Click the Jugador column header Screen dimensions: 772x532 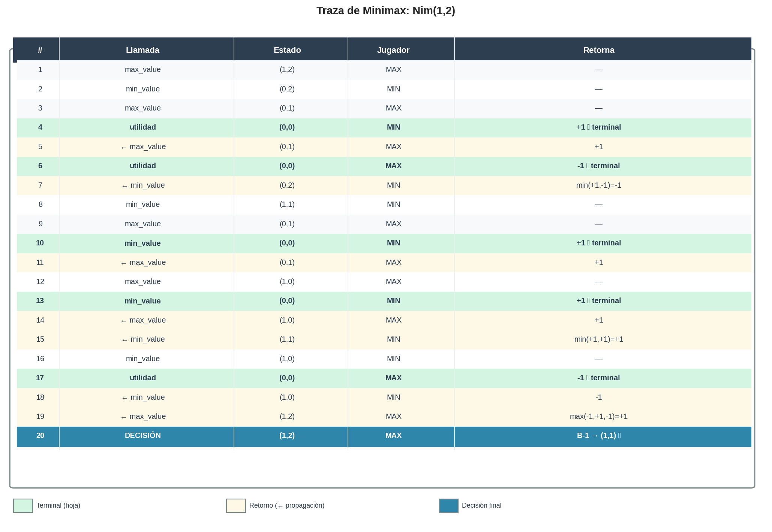(x=393, y=50)
